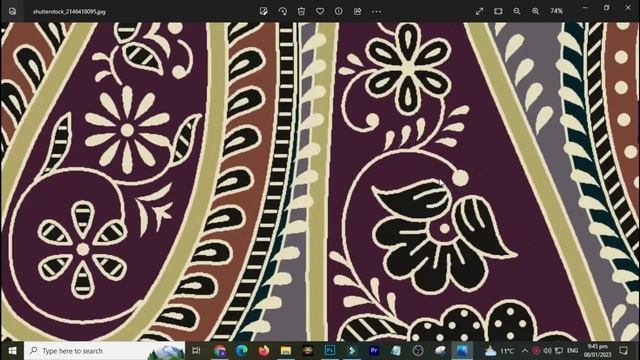Viewport: 640px width, 360px height.
Task: Open the volume control
Action: pyautogui.click(x=547, y=351)
